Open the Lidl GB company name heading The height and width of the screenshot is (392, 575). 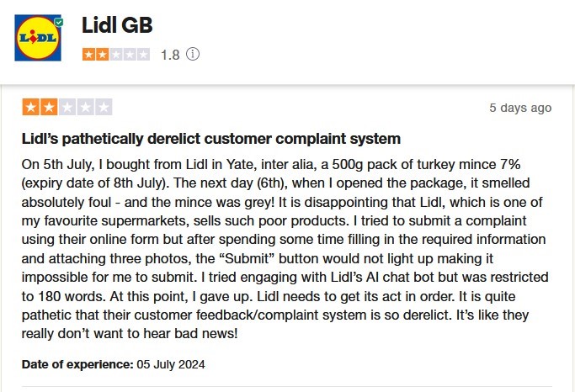[x=117, y=25]
